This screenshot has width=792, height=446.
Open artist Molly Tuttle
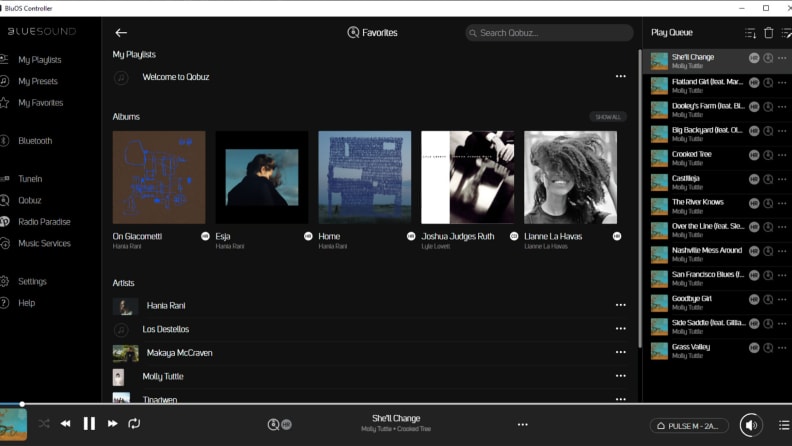(x=163, y=377)
